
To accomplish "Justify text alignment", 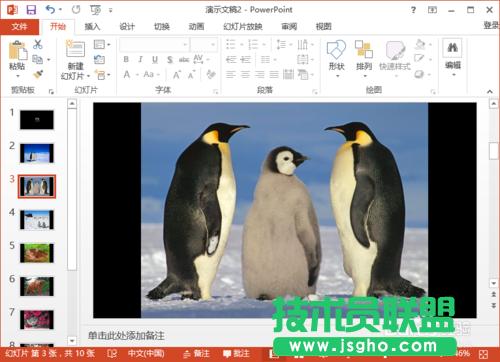I will pos(274,74).
